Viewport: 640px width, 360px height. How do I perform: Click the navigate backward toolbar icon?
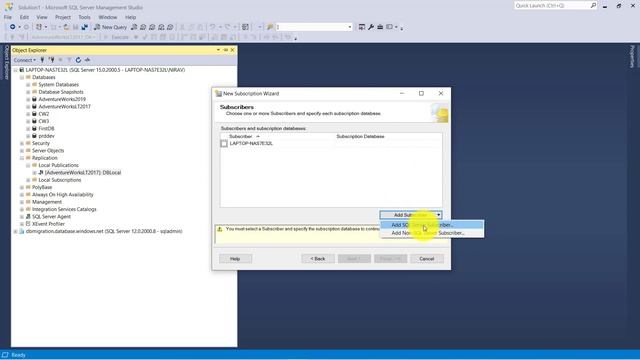click(x=13, y=27)
